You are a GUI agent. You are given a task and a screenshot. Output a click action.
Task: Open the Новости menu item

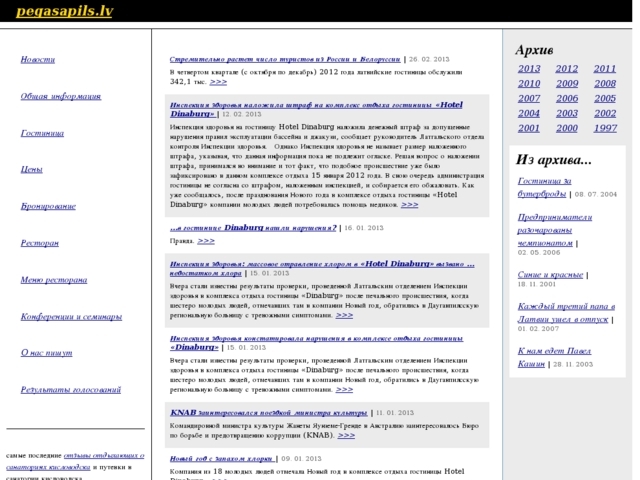37,60
